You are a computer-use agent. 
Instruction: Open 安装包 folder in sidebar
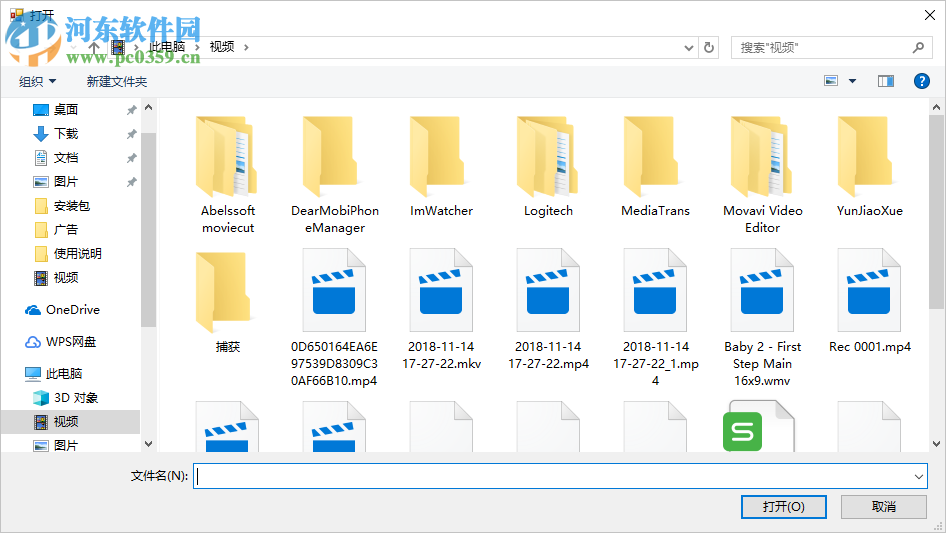(x=71, y=206)
